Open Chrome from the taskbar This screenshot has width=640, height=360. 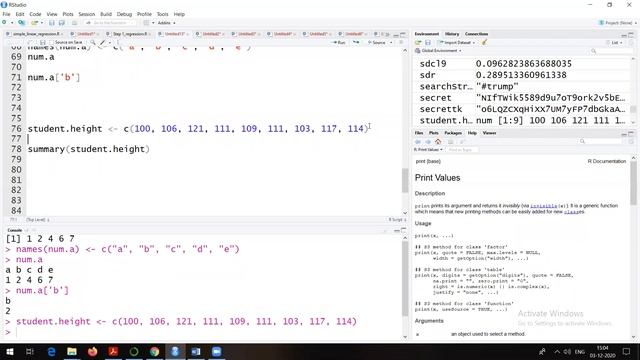[x=154, y=351]
